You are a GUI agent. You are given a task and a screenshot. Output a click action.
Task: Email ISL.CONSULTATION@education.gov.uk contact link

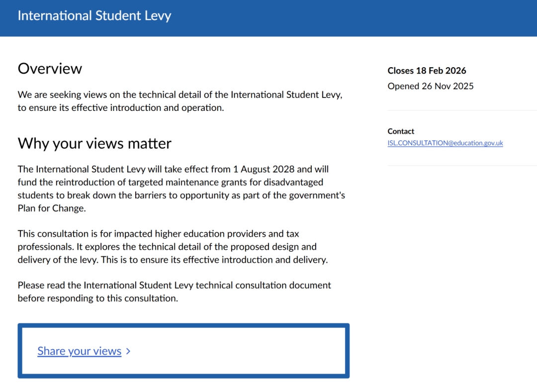click(x=445, y=143)
